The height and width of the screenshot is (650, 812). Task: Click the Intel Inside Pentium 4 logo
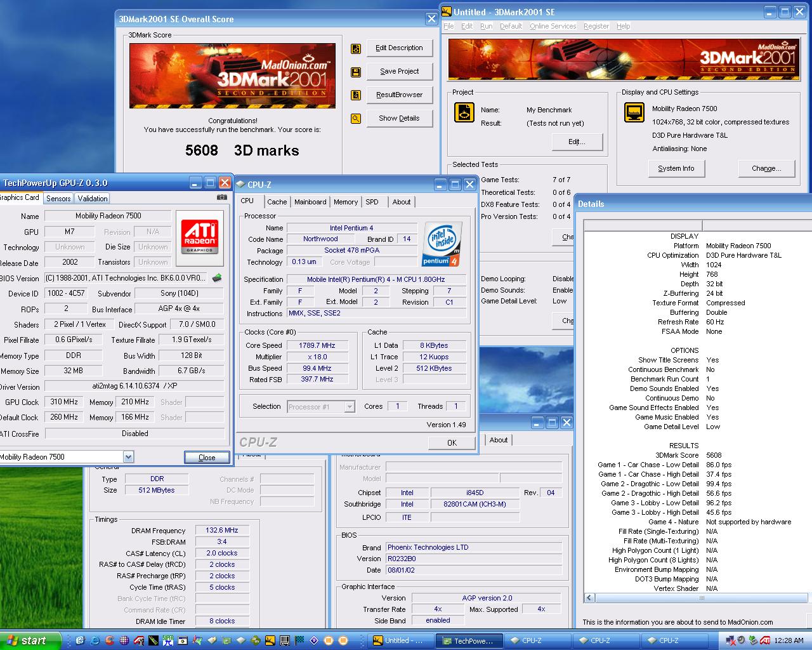coord(442,244)
